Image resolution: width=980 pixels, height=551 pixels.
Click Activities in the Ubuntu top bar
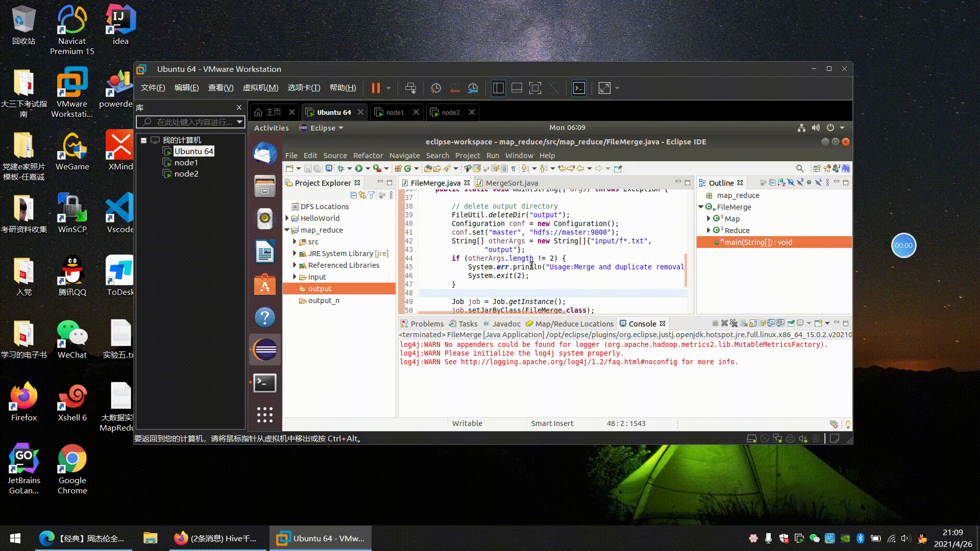coord(271,128)
